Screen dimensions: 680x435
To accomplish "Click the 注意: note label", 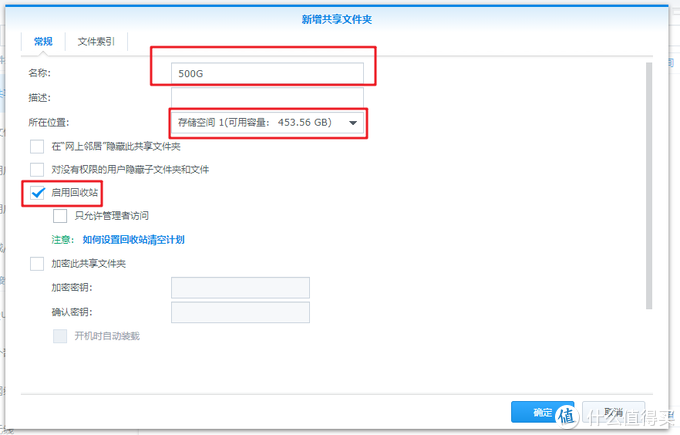I will pos(63,240).
